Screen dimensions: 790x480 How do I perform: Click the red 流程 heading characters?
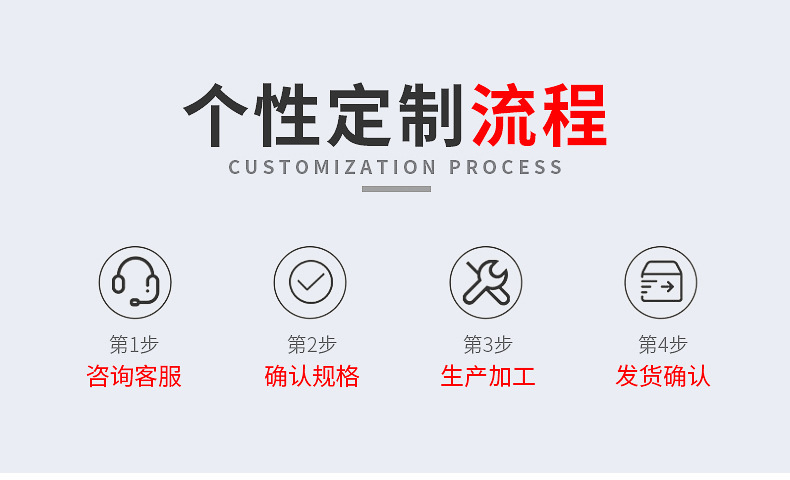click(x=539, y=115)
